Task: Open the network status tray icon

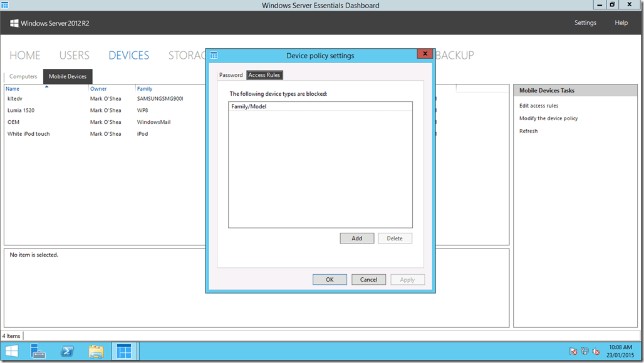Action: [x=584, y=351]
